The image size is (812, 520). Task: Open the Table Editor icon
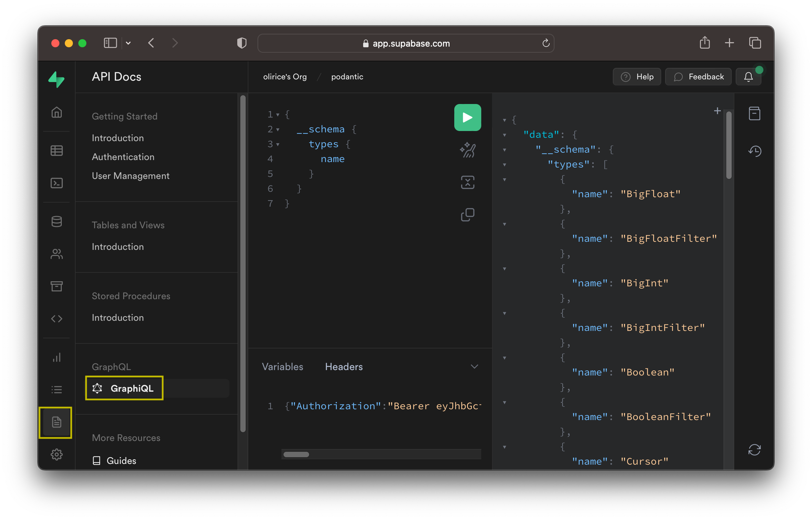click(x=56, y=151)
